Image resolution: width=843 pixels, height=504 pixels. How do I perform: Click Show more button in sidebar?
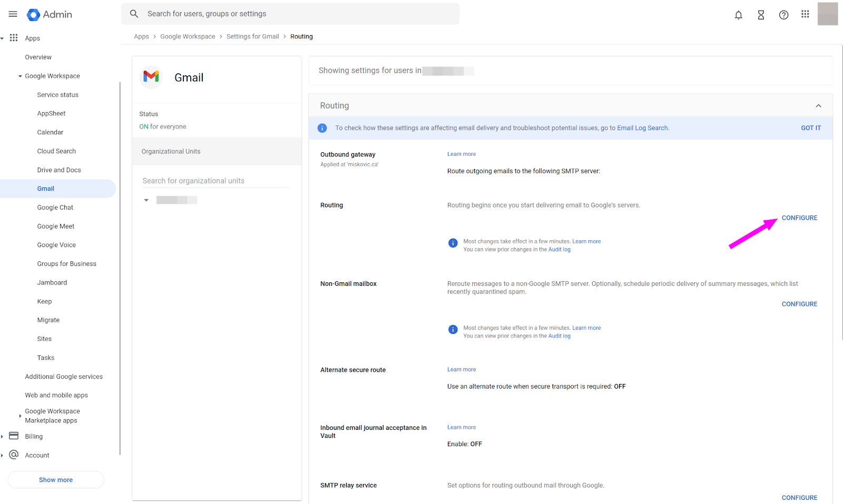(x=56, y=480)
